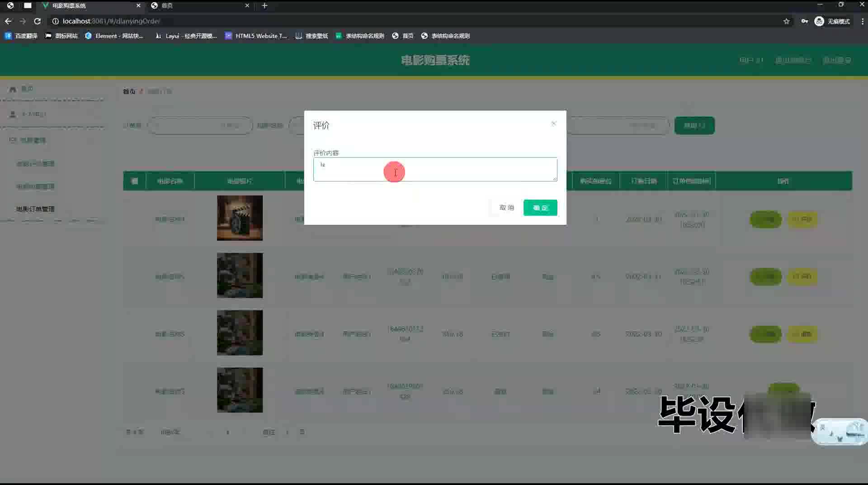Click 退出登录 in top header
The height and width of the screenshot is (485, 868).
837,60
